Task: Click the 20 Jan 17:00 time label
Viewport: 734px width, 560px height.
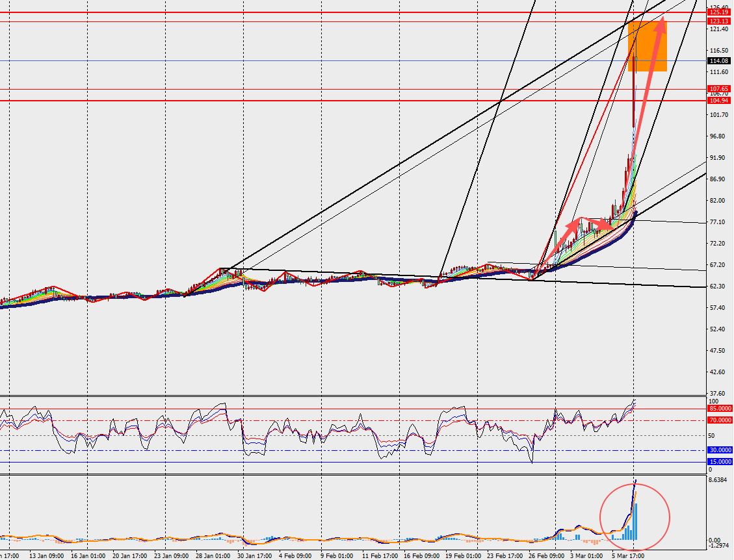Action: (129, 556)
